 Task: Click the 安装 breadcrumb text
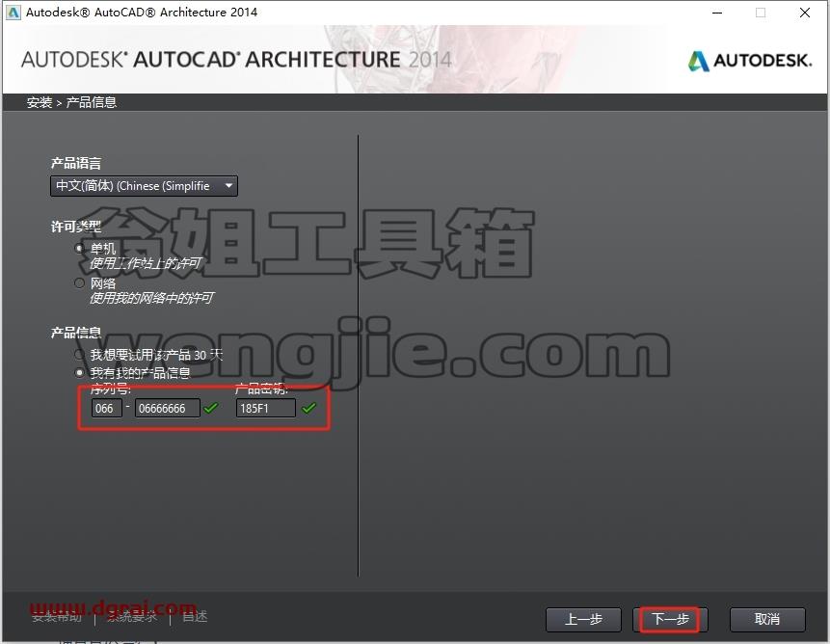(x=40, y=102)
